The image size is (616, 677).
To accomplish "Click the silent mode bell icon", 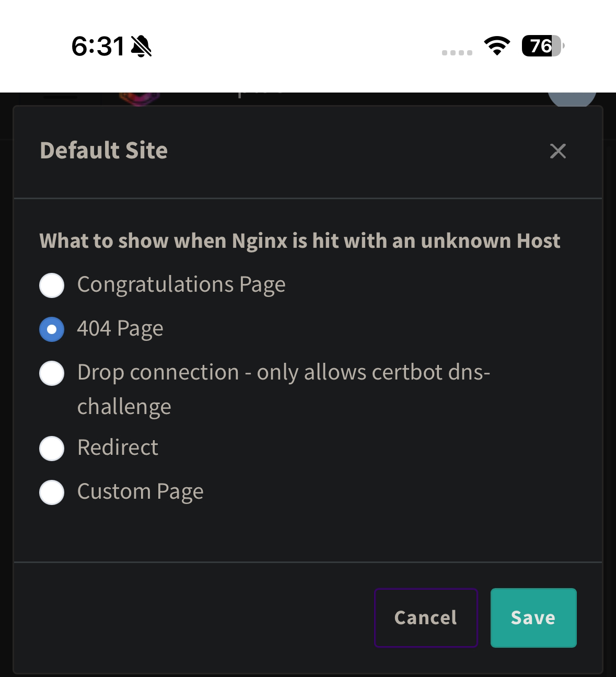I will [x=141, y=47].
